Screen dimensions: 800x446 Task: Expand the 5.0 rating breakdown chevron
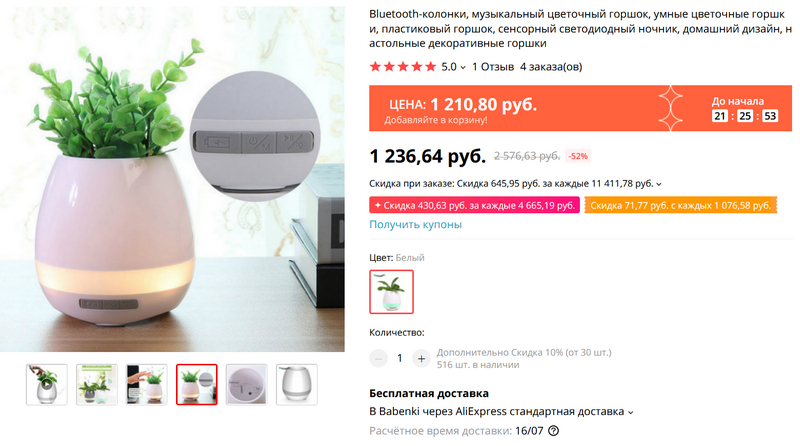(463, 67)
